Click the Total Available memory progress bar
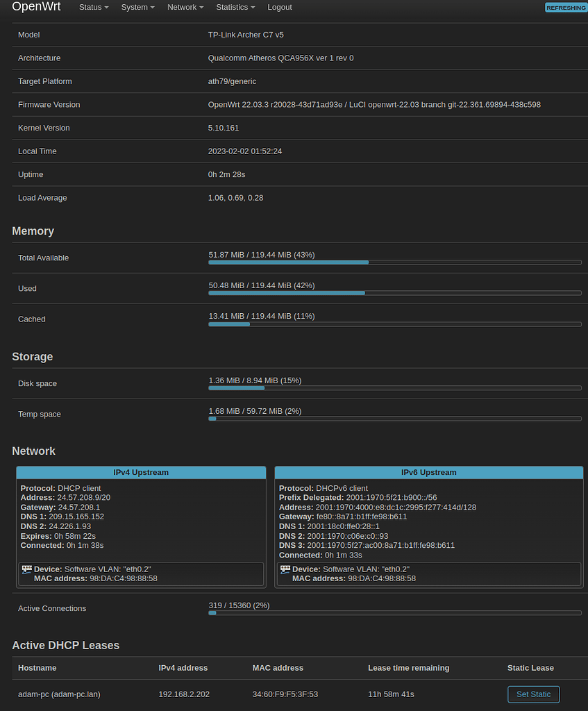This screenshot has height=711, width=588. tap(394, 262)
